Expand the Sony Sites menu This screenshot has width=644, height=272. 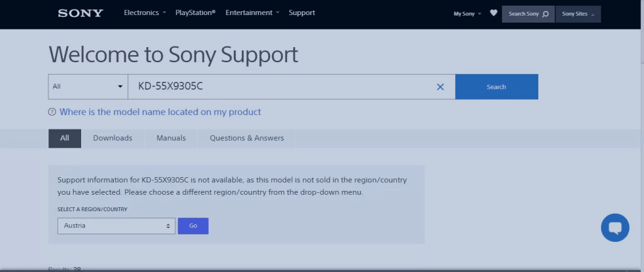coord(579,14)
